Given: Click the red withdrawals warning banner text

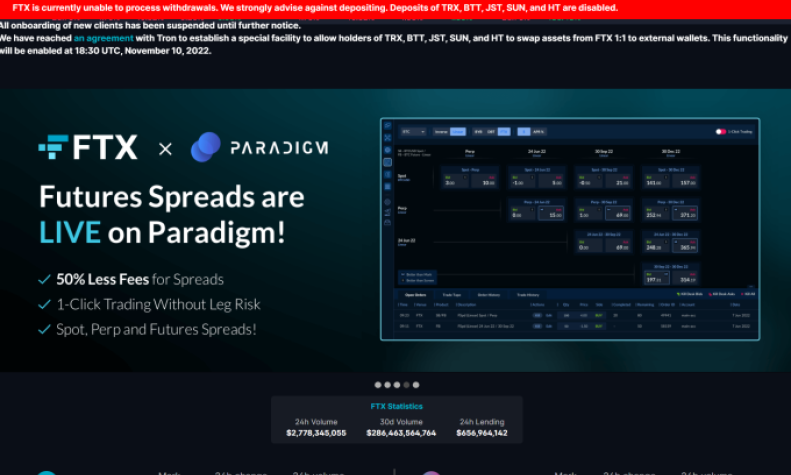Looking at the screenshot, I should click(315, 8).
